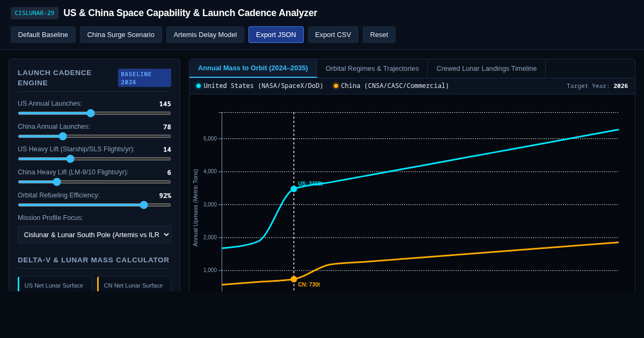Adjust Orbital Refueling Efficiency slider
Screen dimensions: 644x338
pos(94,205)
